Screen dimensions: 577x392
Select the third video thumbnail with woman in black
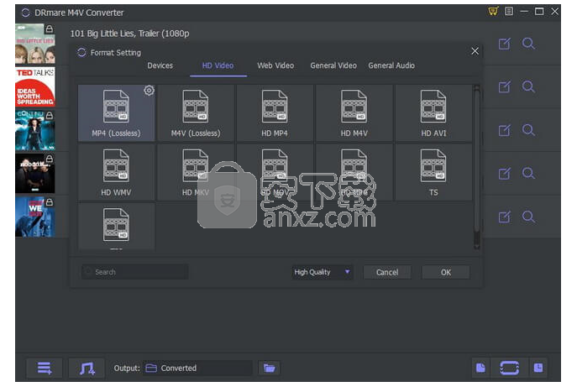tap(35, 130)
